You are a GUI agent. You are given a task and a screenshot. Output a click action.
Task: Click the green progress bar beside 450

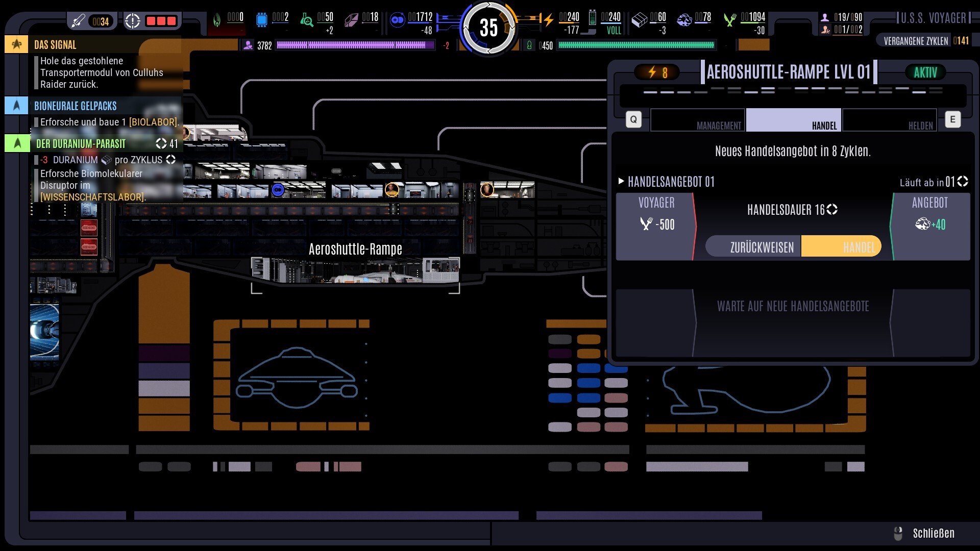pyautogui.click(x=636, y=45)
